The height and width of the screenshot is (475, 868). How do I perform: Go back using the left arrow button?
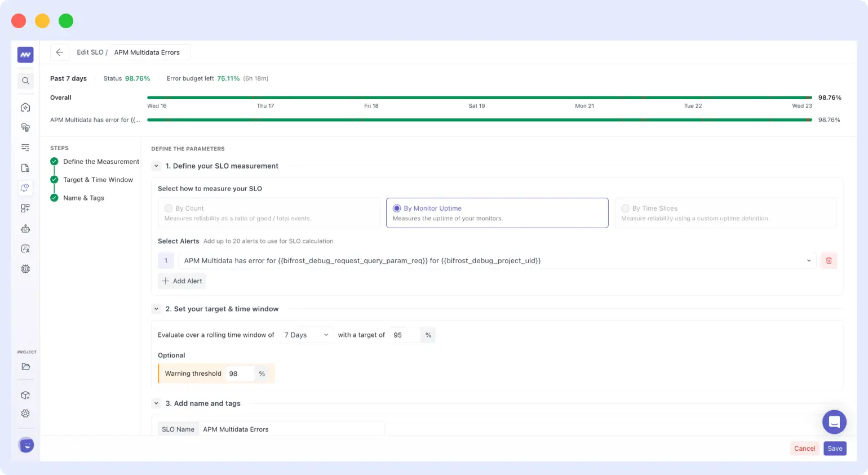60,52
